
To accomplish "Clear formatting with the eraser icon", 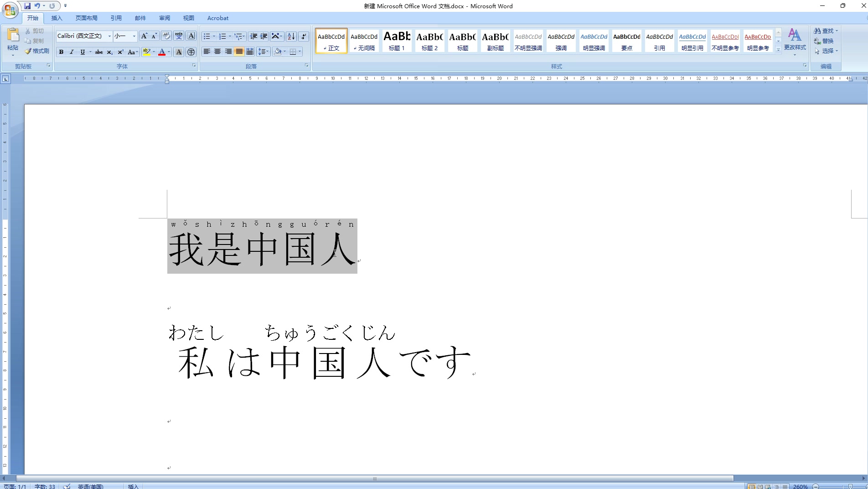I will pyautogui.click(x=166, y=36).
